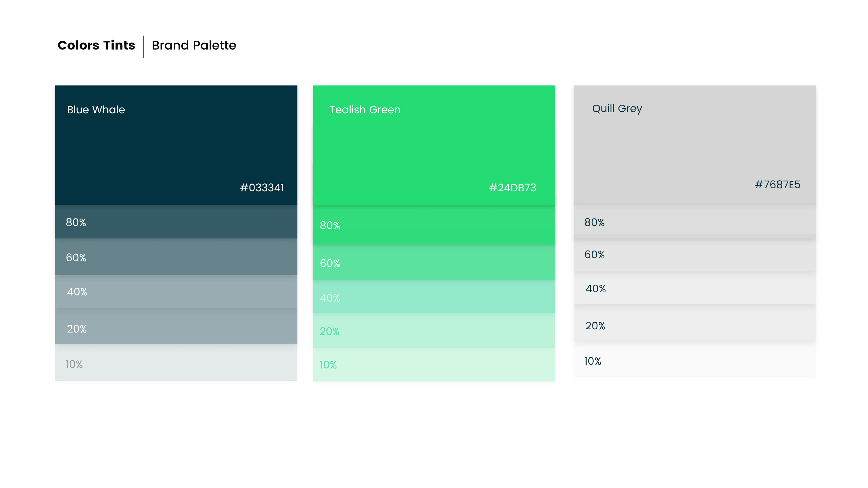This screenshot has width=868, height=488.
Task: Pick the Quill Grey main color swatch
Action: point(694,145)
